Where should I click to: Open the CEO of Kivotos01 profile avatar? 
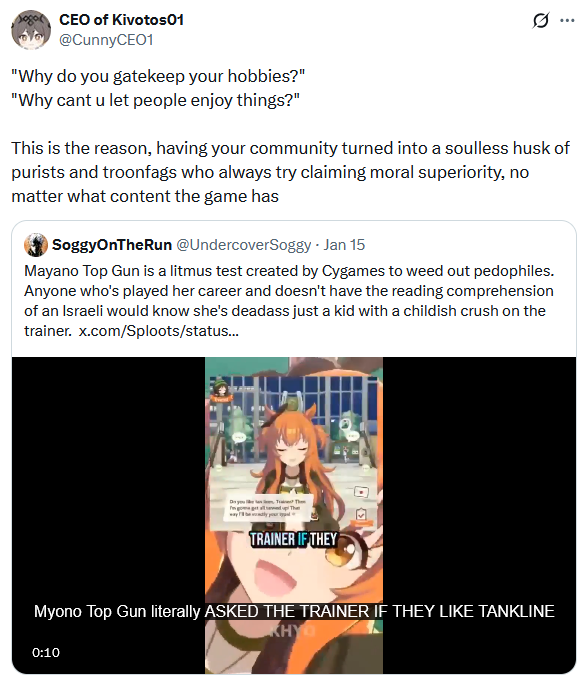pos(31,30)
